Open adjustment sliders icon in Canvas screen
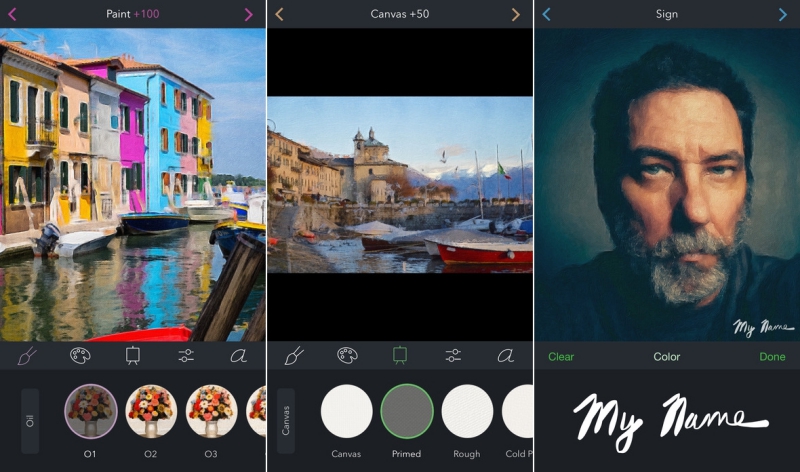The height and width of the screenshot is (472, 800). coord(453,355)
